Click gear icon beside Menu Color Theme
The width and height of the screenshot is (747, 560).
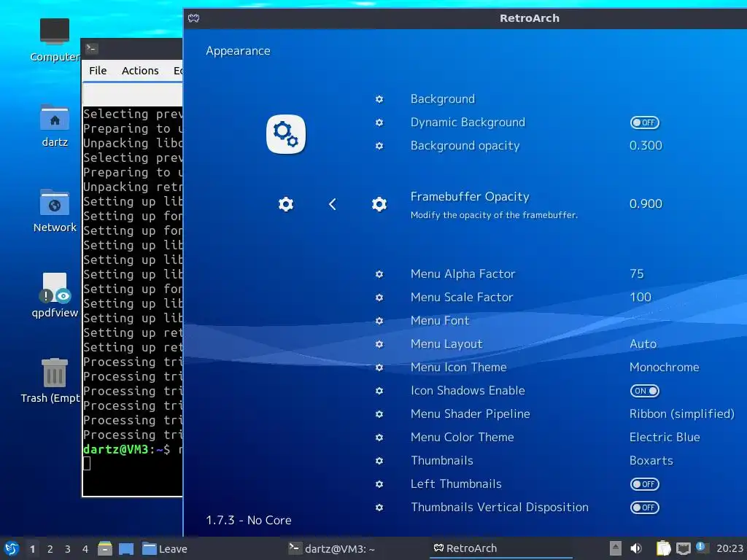[x=379, y=437]
